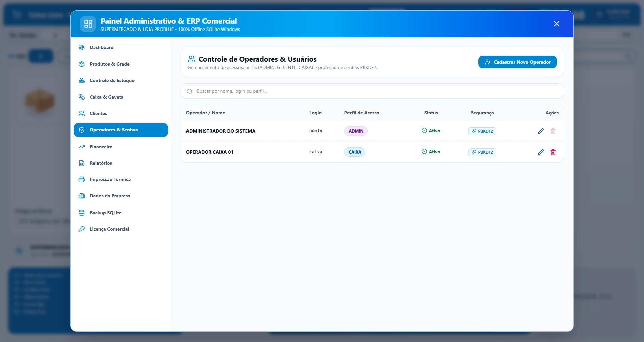Click the magnifier icon in search bar
The height and width of the screenshot is (342, 644).
[190, 91]
